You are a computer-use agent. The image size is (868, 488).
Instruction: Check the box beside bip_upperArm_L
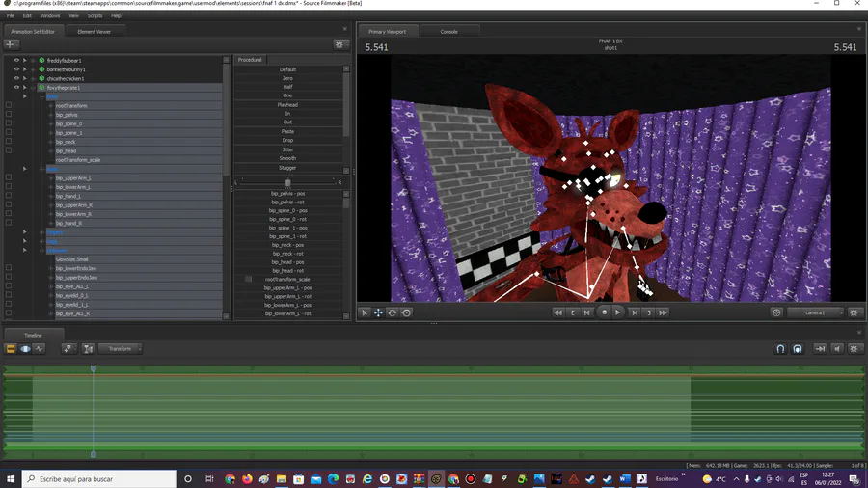click(x=9, y=177)
